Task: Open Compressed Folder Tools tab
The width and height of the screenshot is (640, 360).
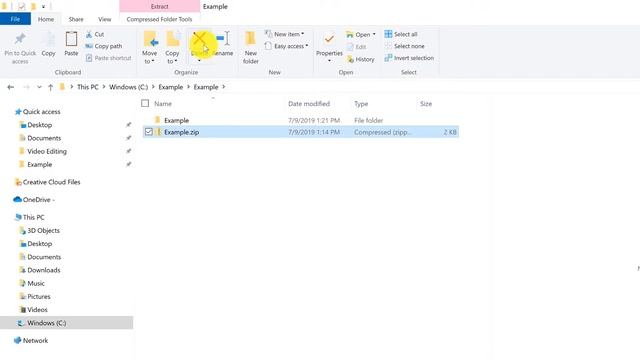Action: 159,19
